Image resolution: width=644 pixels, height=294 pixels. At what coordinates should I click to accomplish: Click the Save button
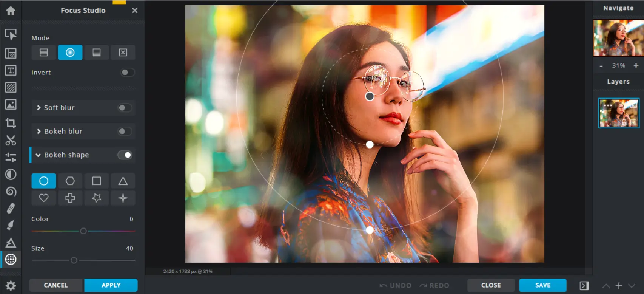[543, 285]
